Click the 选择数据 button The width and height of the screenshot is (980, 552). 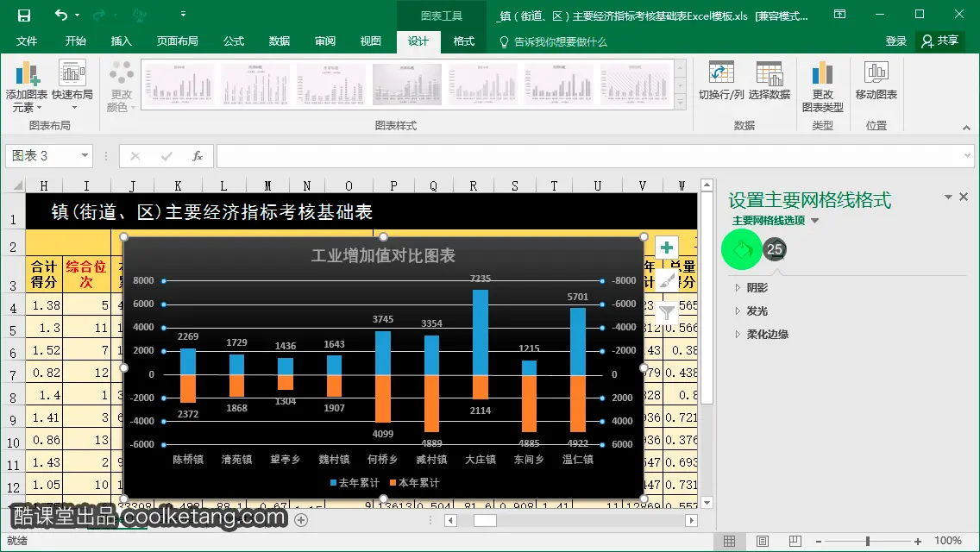coord(770,81)
